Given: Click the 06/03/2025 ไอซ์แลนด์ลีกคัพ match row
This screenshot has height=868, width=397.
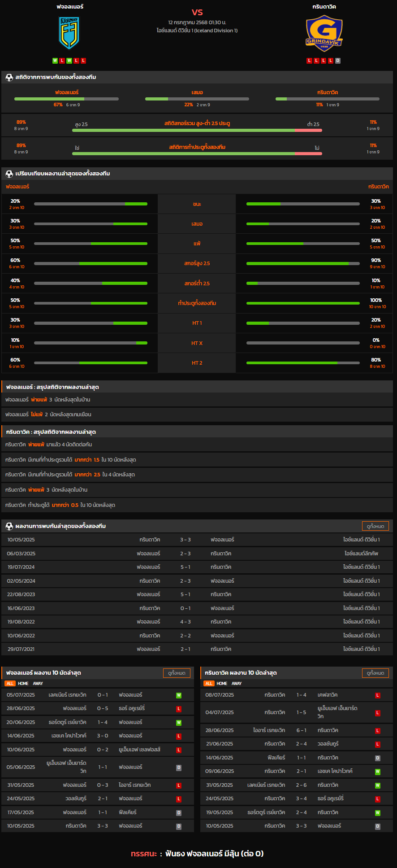Looking at the screenshot, I should coord(197,554).
